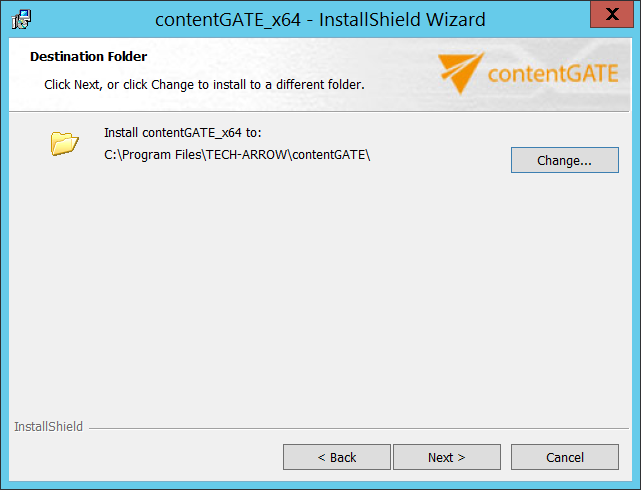Viewport: 641px width, 490px height.
Task: Proceed by clicking Next >
Action: [446, 457]
